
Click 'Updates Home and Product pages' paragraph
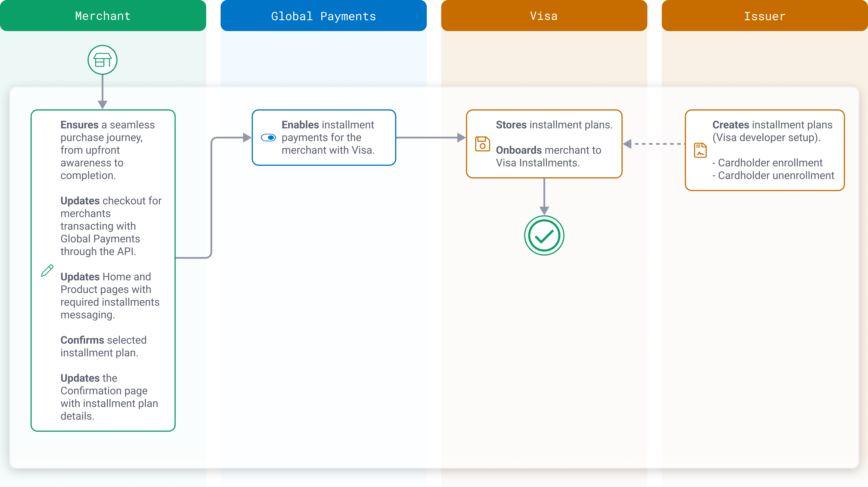[110, 296]
